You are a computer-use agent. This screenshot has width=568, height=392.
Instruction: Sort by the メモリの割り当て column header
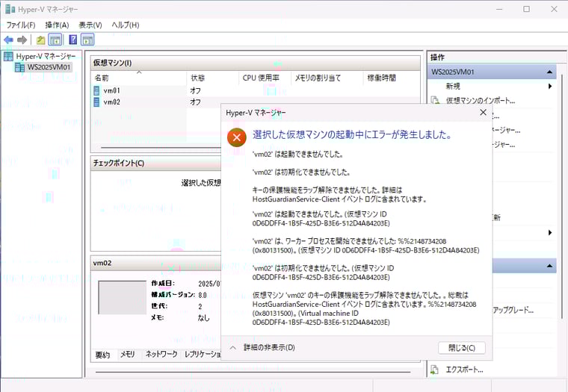point(326,78)
